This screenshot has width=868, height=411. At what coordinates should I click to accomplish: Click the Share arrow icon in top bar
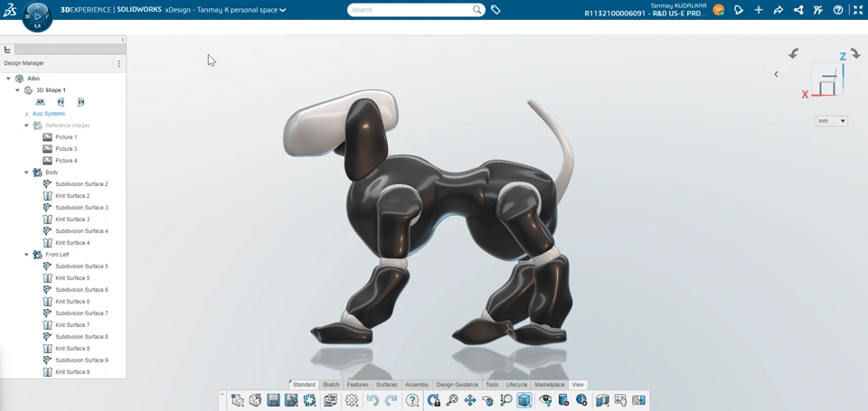[778, 10]
